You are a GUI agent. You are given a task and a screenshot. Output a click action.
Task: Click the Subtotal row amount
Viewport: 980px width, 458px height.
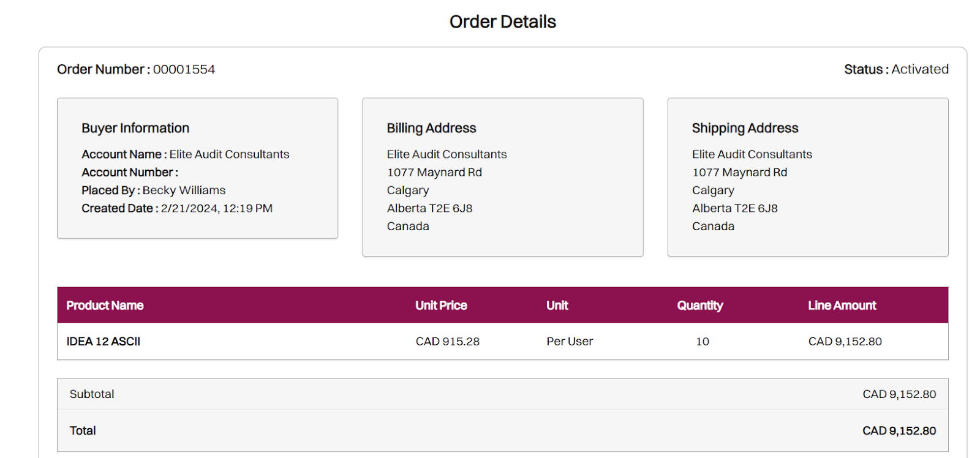coord(899,394)
